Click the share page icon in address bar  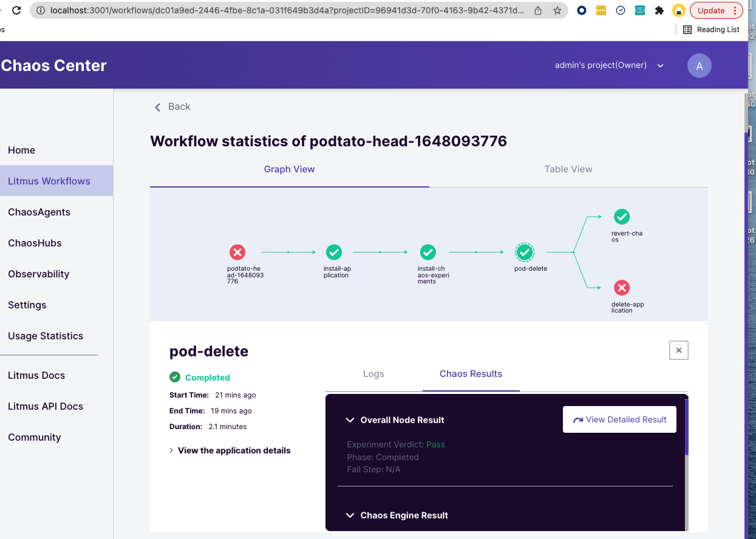[x=538, y=10]
